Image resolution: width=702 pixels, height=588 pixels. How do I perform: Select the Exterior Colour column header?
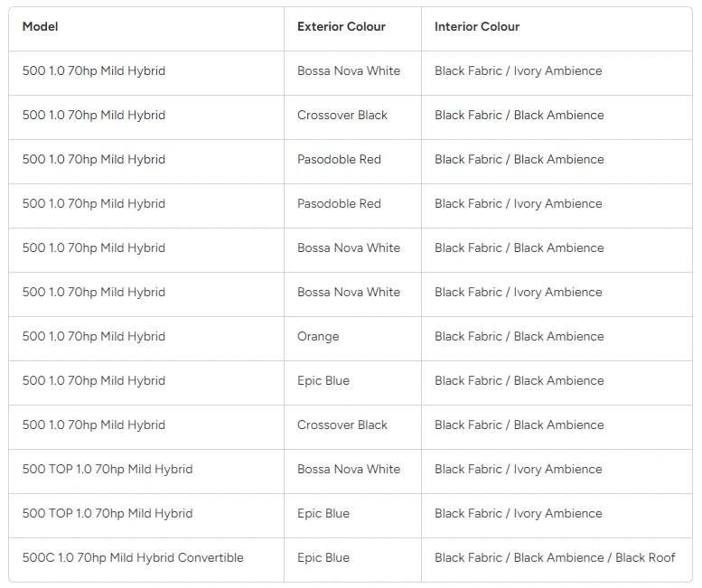tap(342, 27)
